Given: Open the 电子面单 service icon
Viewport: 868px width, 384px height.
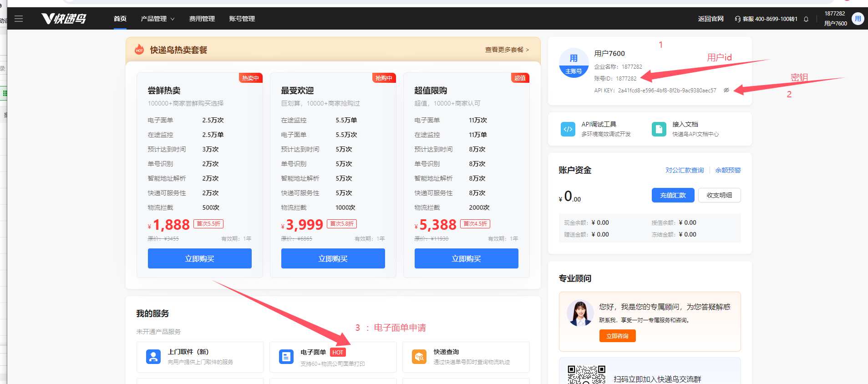Looking at the screenshot, I should pos(286,357).
